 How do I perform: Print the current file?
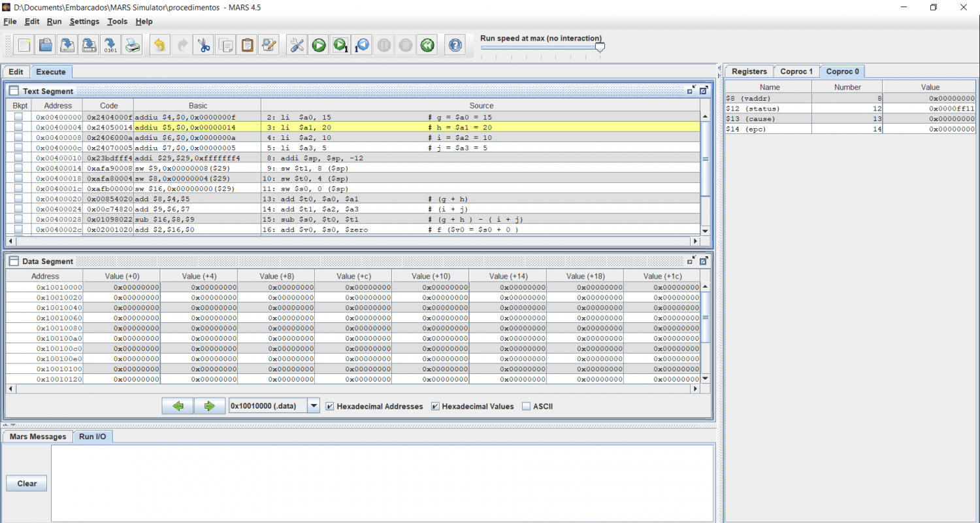(x=132, y=45)
